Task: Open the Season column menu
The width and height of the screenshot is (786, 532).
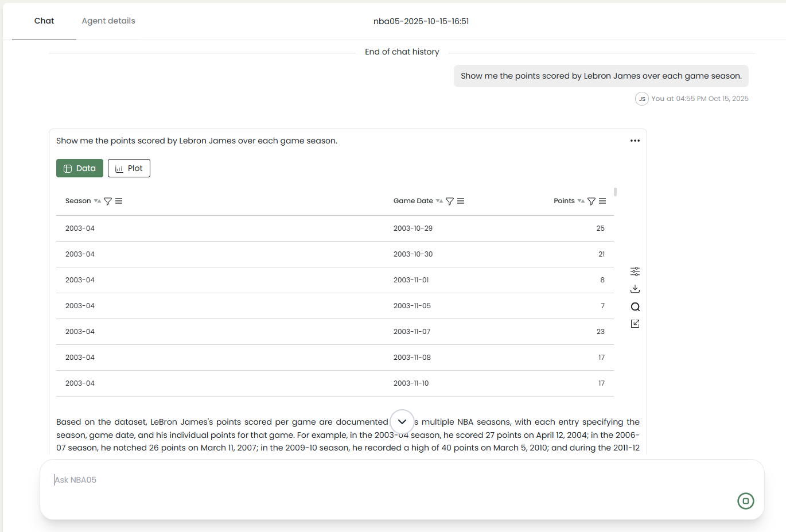Action: pos(119,201)
